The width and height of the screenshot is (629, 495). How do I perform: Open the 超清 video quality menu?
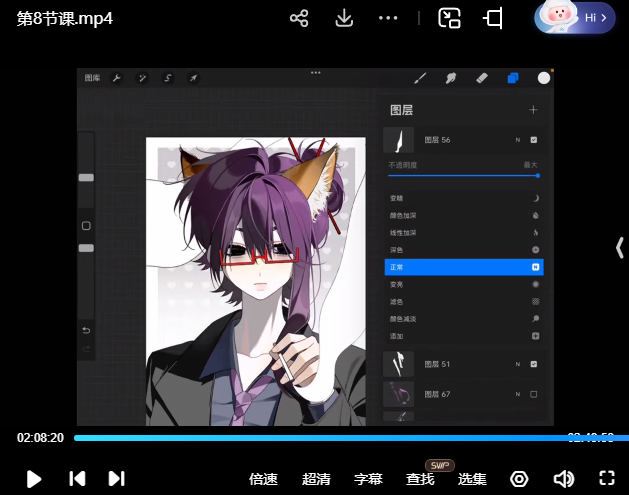(x=316, y=479)
